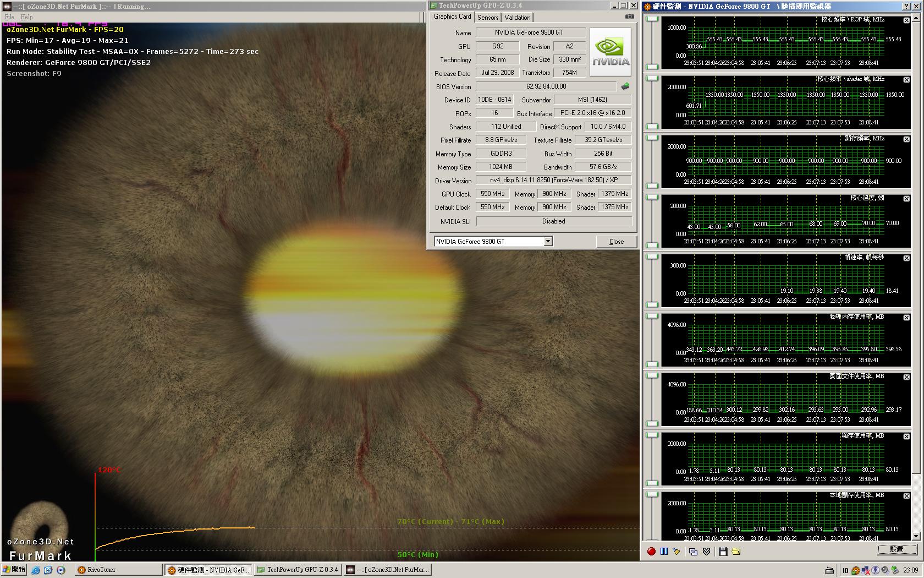Click the lightning bolt tray icon
The image size is (924, 578).
coord(875,570)
